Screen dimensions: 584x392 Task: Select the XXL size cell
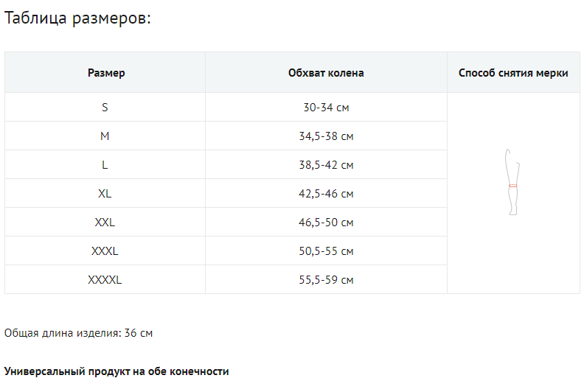pos(105,223)
